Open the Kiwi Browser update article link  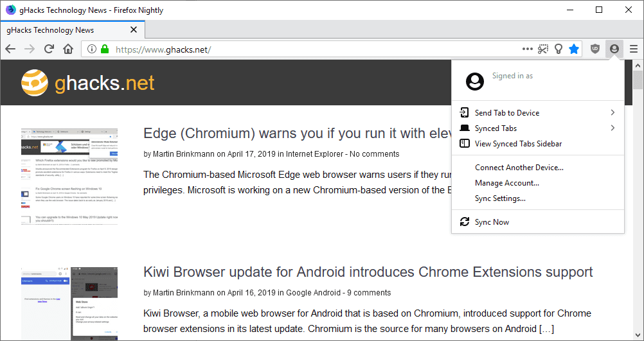pos(368,272)
